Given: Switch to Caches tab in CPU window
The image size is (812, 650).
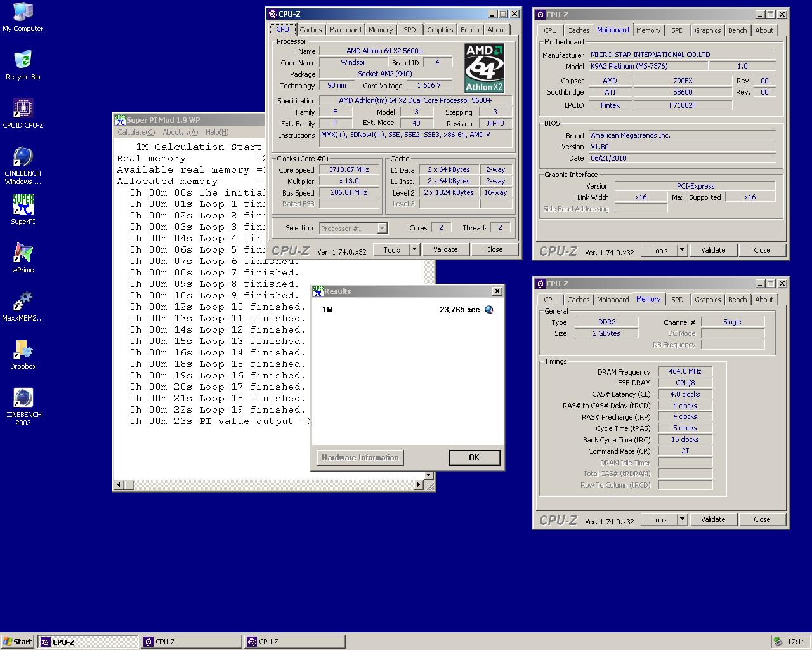Looking at the screenshot, I should [x=311, y=30].
